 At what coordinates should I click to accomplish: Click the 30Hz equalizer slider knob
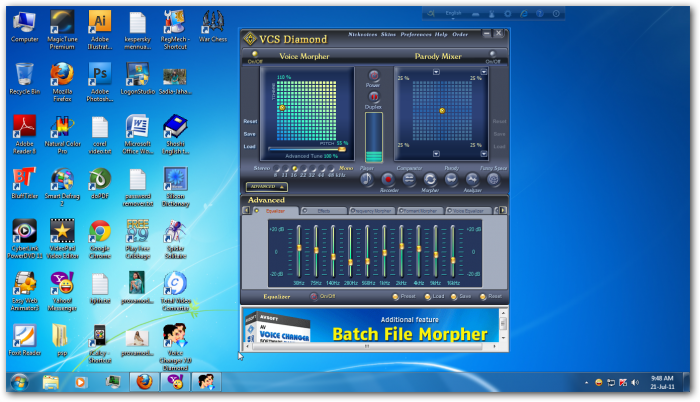click(x=299, y=247)
